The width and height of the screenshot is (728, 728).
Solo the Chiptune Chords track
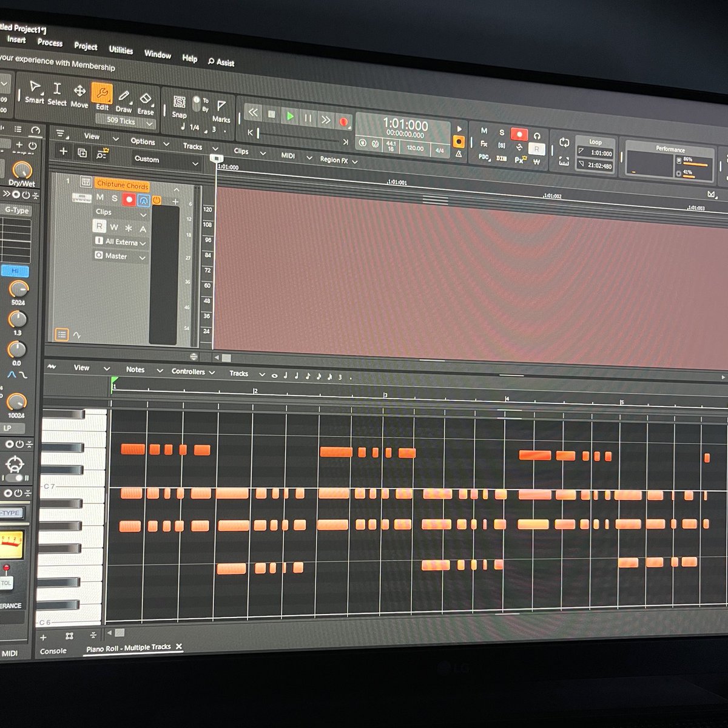(114, 198)
